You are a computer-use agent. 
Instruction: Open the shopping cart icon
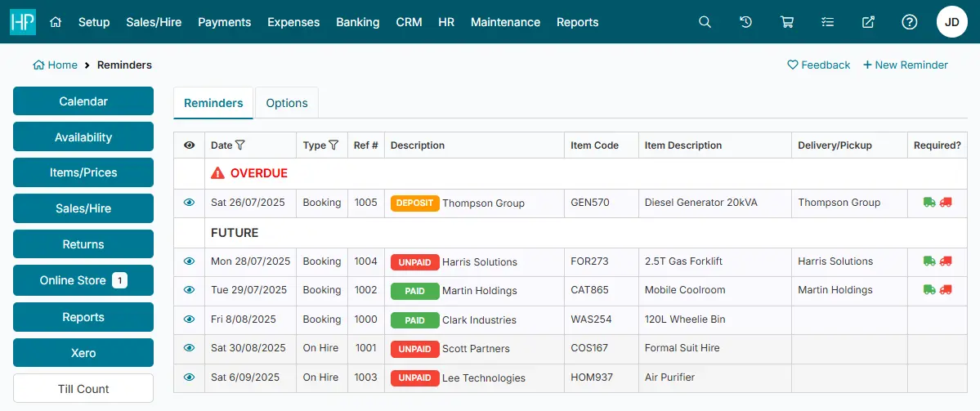[787, 22]
